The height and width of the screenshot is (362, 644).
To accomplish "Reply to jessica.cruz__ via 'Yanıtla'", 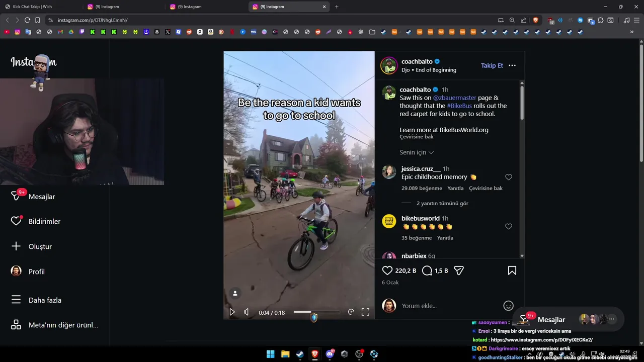I will coord(455,188).
